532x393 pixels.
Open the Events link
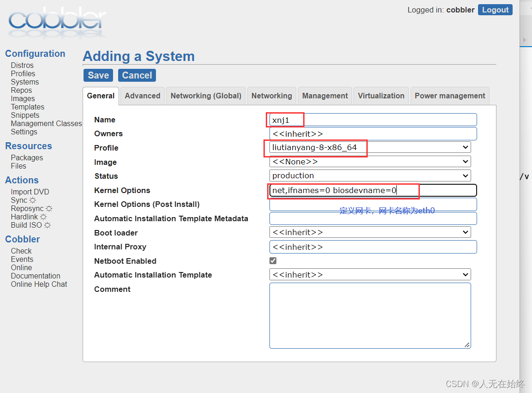click(x=22, y=259)
